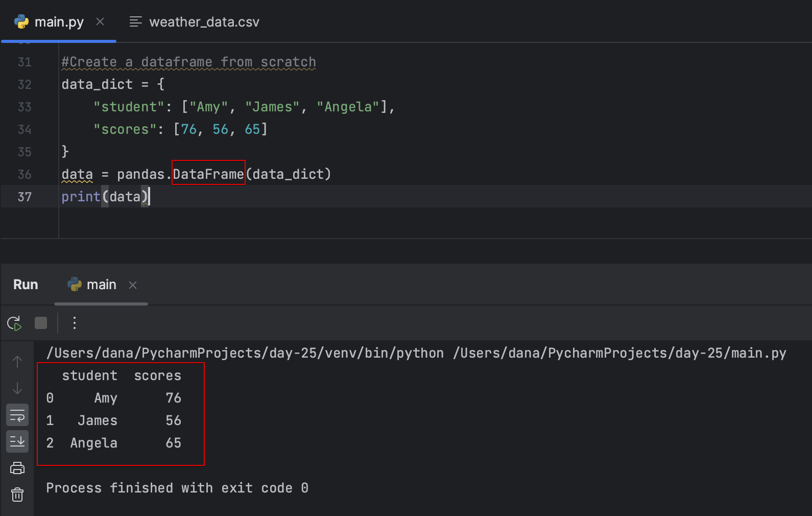Screen dimensions: 812x516
Task: Click data_dict argument inside DataFrame call
Action: 288,174
